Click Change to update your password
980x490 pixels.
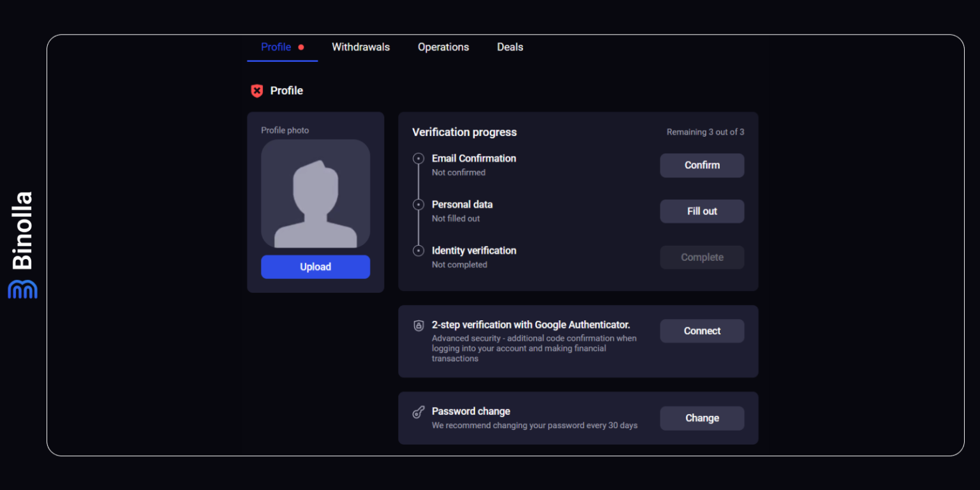(702, 418)
